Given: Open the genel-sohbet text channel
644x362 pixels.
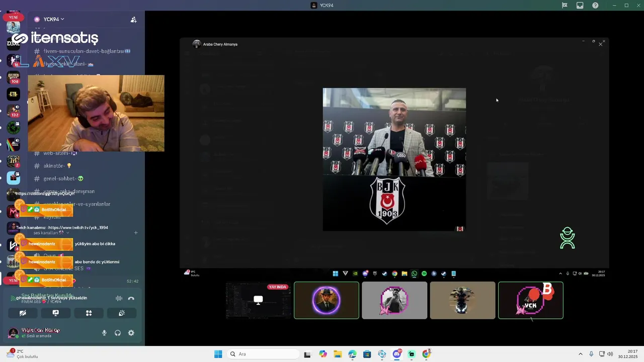Looking at the screenshot, I should (x=58, y=178).
